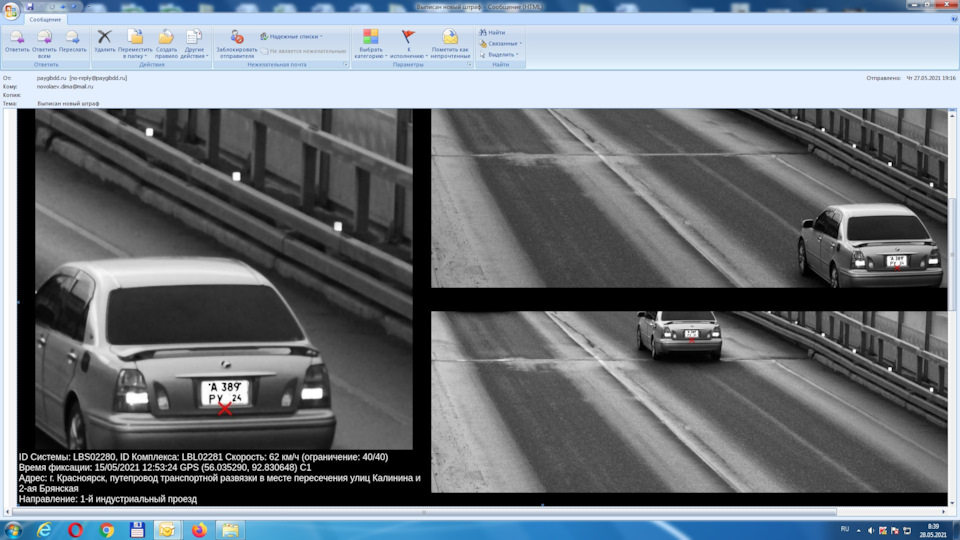Screen dimensions: 960x540
Task: Click Не является нежелательным button
Action: tap(303, 51)
